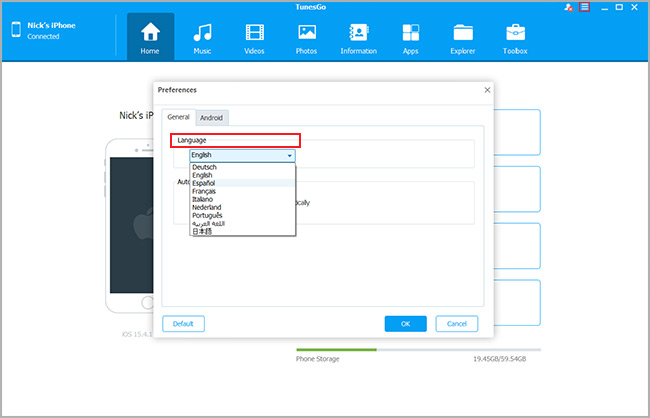650x418 pixels.
Task: Open the Home section
Action: 150,37
